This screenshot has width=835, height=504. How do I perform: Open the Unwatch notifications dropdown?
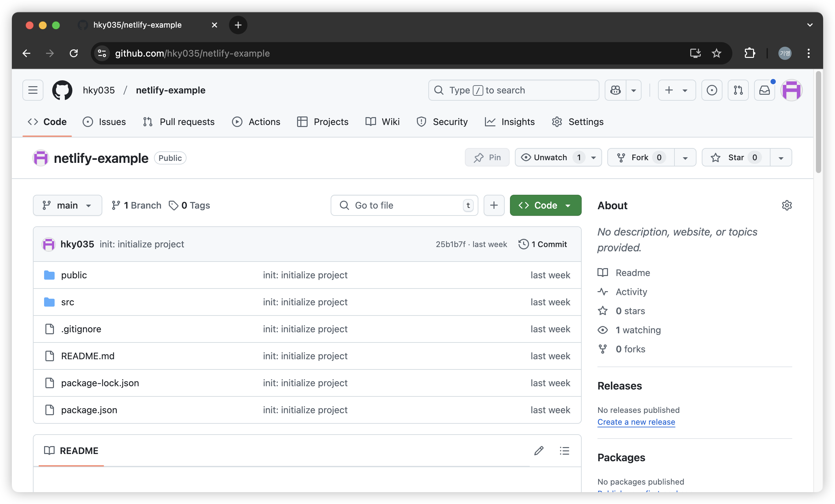point(558,158)
